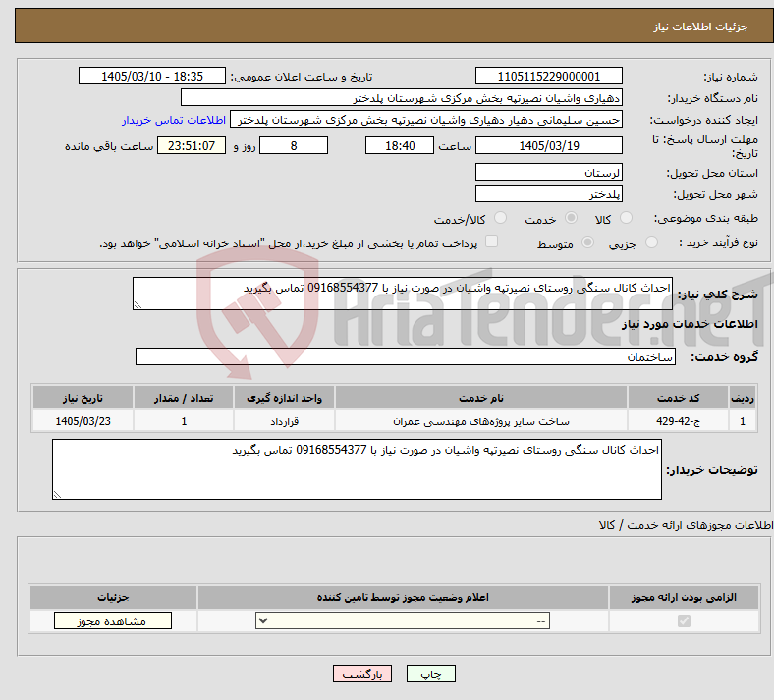This screenshot has height=700, width=774.
Task: Click the city field پلدختر
Action: coord(548,193)
